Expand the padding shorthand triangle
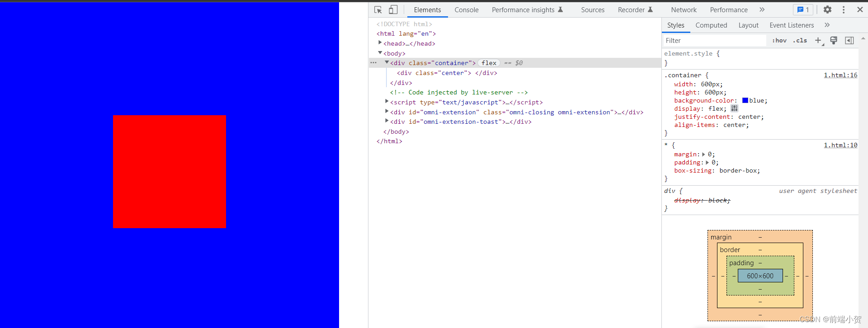Screen dimensions: 868x328 [708, 163]
